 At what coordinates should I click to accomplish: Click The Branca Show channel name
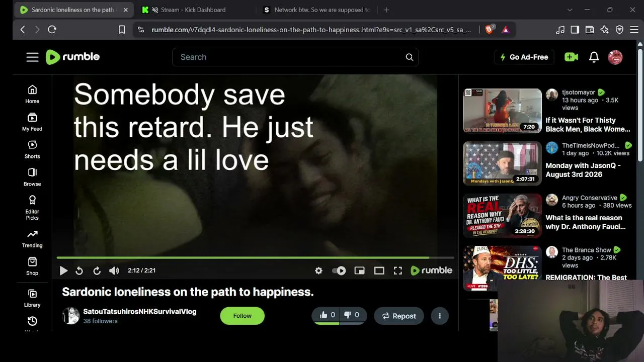click(x=587, y=250)
